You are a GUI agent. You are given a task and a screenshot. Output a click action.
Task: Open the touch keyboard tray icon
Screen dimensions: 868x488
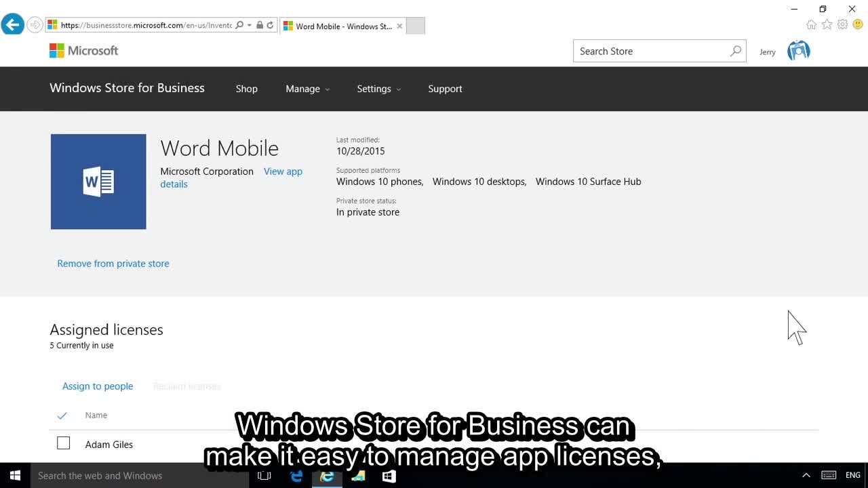point(829,476)
